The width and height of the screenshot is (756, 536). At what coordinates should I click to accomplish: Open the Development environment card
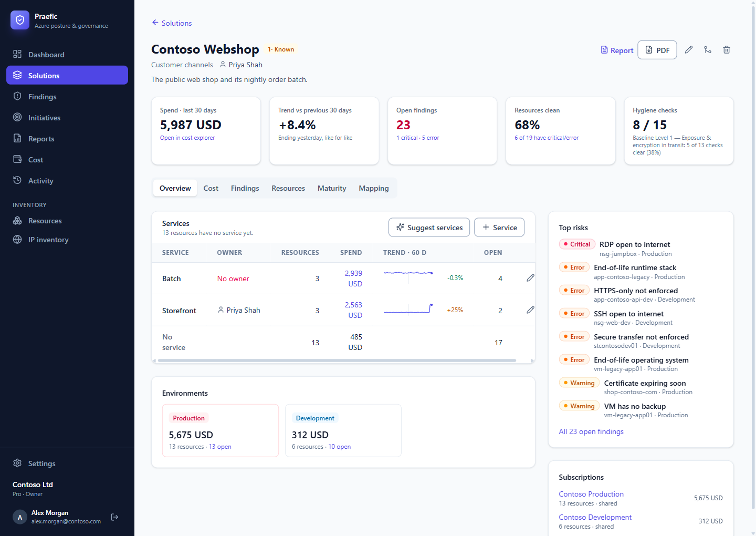pos(343,430)
